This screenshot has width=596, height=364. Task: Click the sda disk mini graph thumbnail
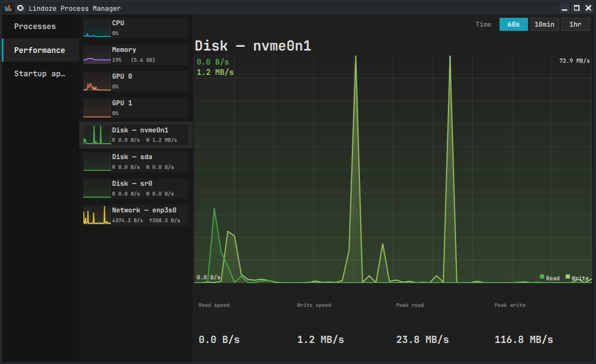click(x=97, y=161)
